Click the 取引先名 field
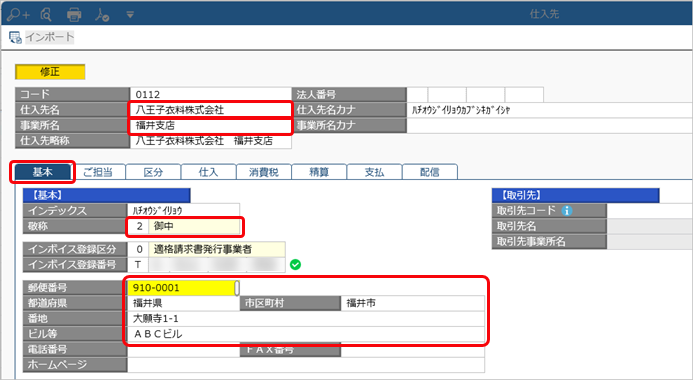 coord(649,226)
